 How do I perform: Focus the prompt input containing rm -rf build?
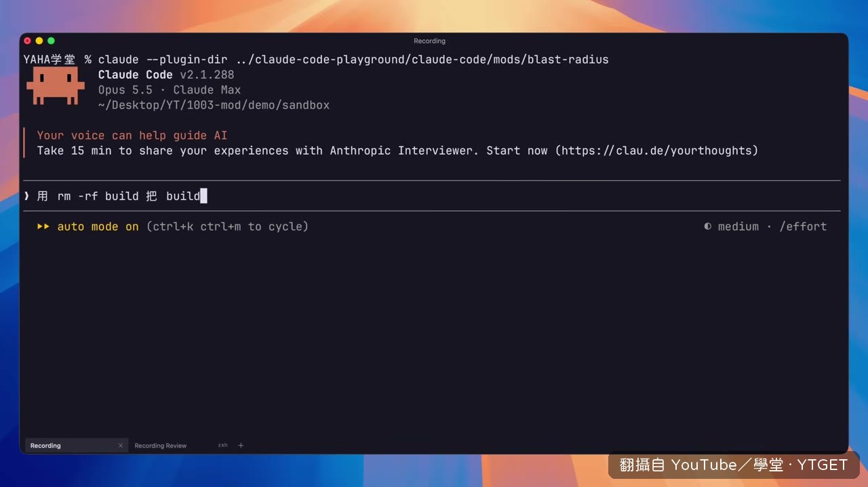432,196
